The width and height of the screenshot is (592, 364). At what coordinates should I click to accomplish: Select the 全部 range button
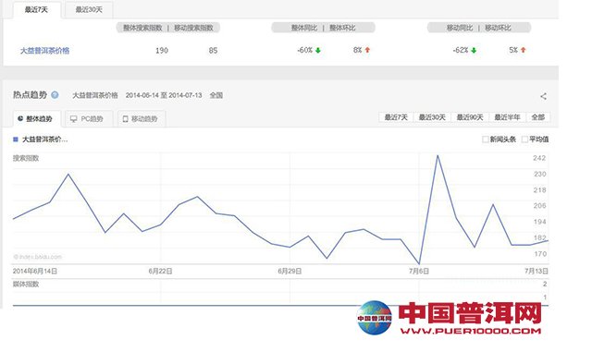point(538,117)
